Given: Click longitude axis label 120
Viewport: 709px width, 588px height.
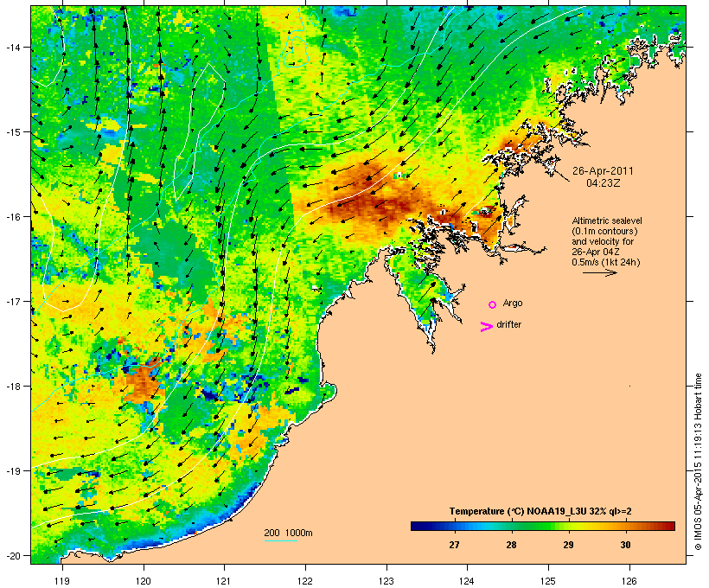Looking at the screenshot, I should pyautogui.click(x=144, y=581).
